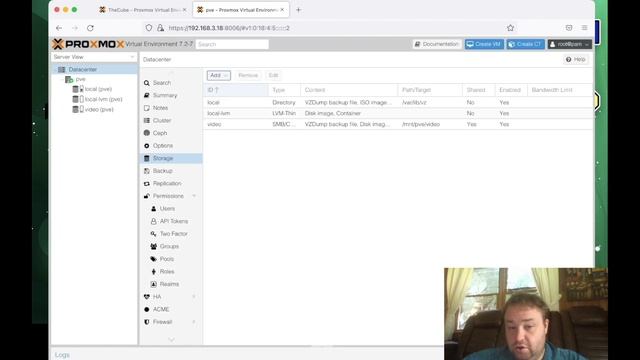640x360 pixels.
Task: Click the Remove storage button
Action: point(248,76)
